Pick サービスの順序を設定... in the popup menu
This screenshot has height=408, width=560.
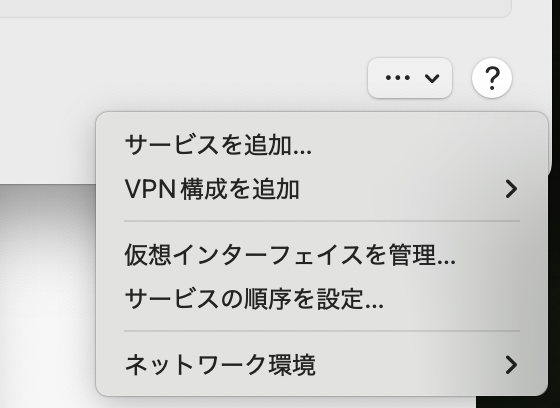click(x=322, y=299)
